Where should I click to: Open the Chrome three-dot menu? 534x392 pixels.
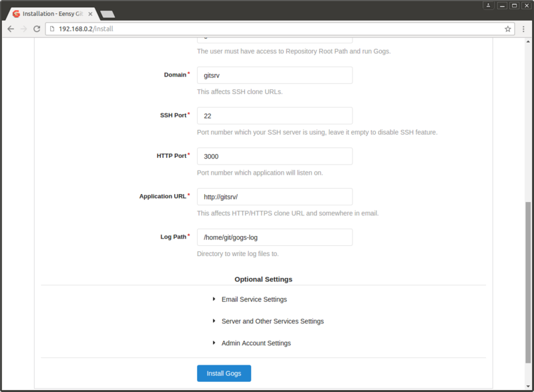point(523,29)
